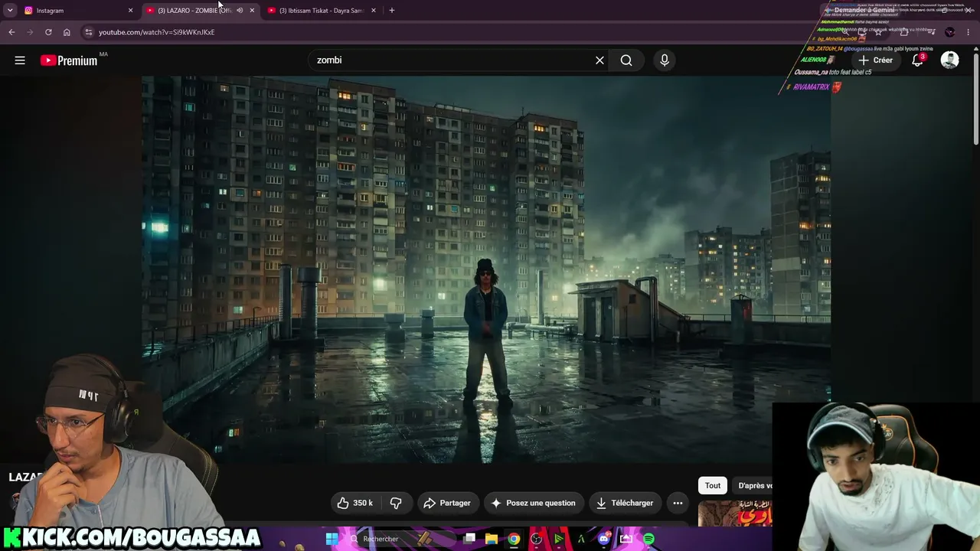The width and height of the screenshot is (980, 551).
Task: Start voice search with the microphone
Action: (x=665, y=60)
